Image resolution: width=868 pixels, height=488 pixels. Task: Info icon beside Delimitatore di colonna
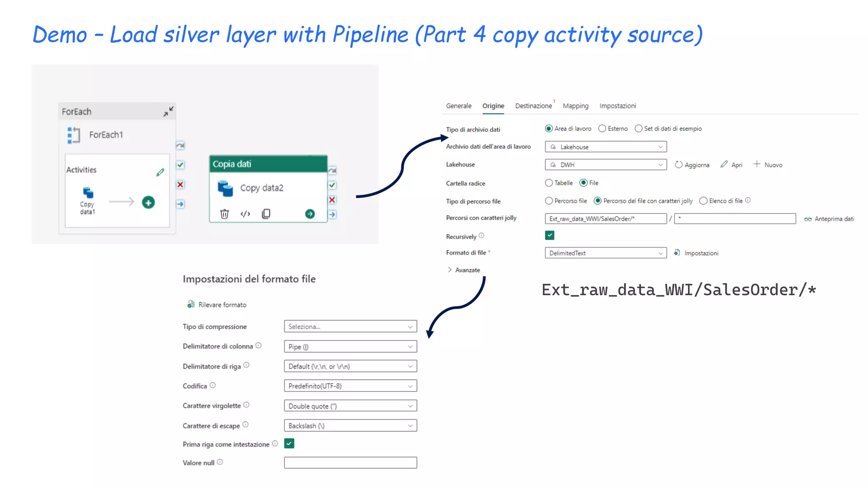(x=259, y=346)
